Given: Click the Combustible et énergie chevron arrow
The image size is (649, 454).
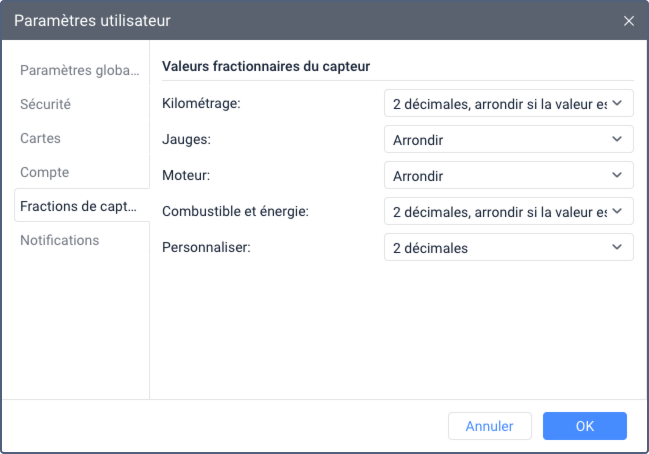Looking at the screenshot, I should point(618,211).
